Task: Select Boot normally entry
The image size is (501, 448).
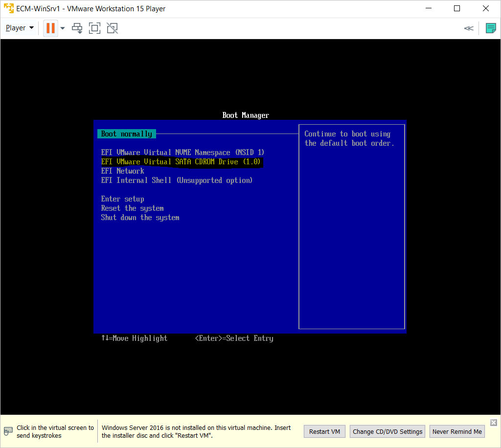Action: [x=127, y=134]
